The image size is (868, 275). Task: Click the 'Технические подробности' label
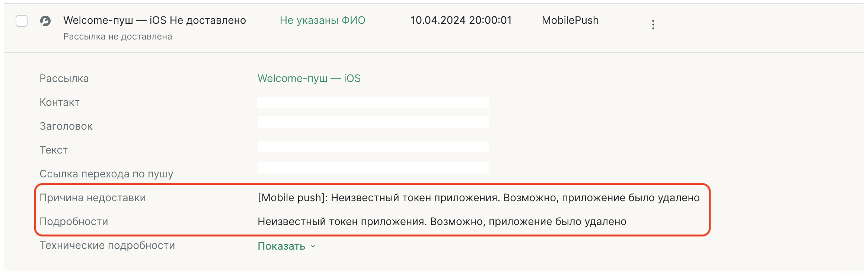pyautogui.click(x=107, y=245)
